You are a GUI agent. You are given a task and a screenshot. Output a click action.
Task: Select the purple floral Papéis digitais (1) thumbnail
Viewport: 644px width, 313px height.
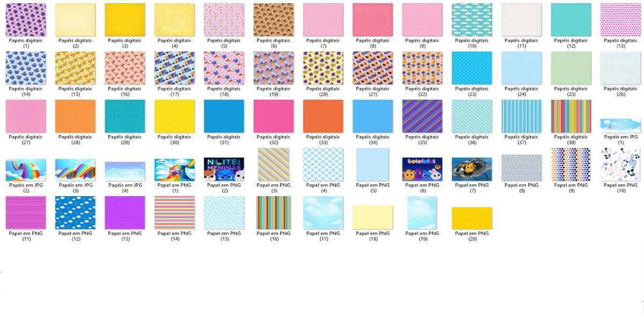click(x=26, y=20)
